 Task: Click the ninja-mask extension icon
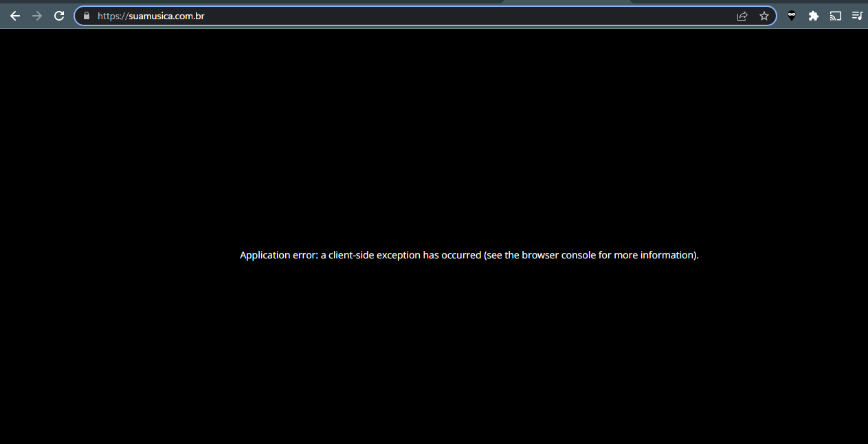(x=791, y=15)
